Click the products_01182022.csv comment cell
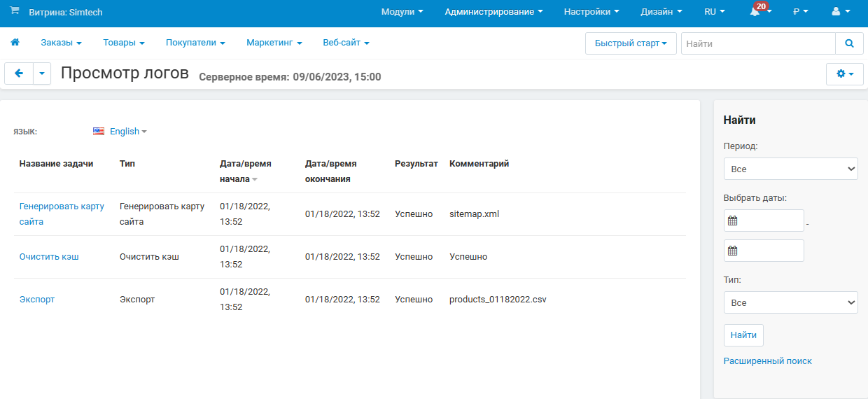Screen dimensions: 868x399 pos(498,300)
